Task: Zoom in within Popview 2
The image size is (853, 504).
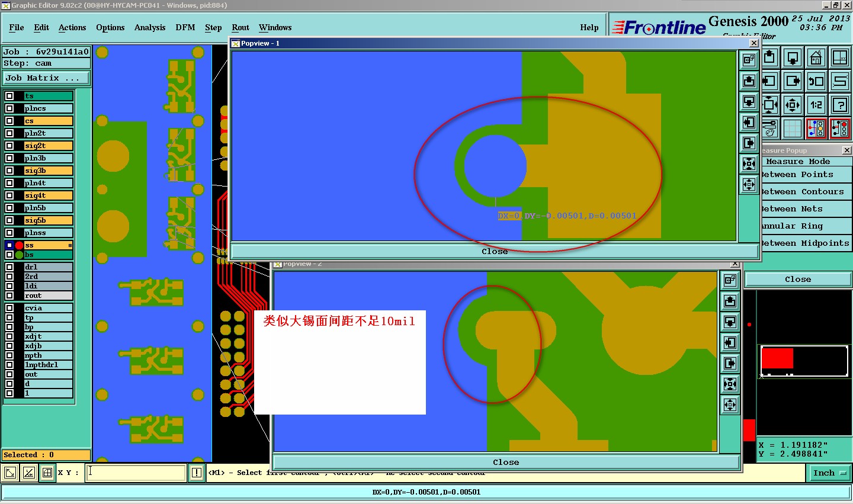Action: 730,384
